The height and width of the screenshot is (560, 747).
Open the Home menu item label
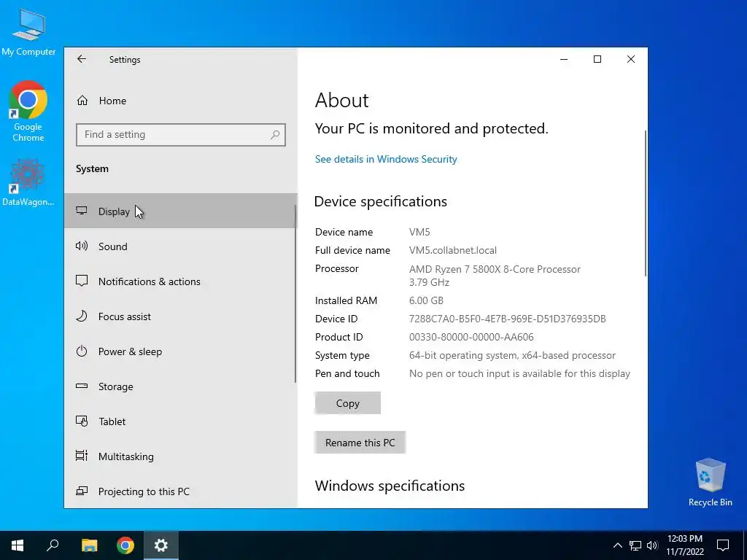[113, 101]
